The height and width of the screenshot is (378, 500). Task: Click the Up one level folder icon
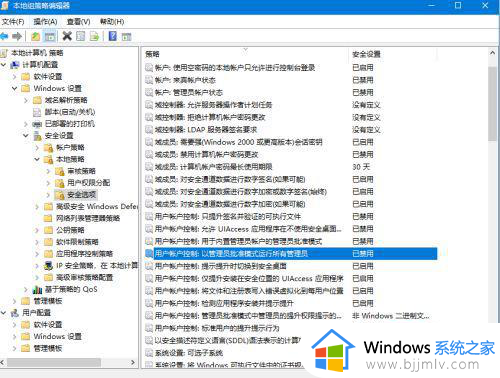click(x=35, y=36)
